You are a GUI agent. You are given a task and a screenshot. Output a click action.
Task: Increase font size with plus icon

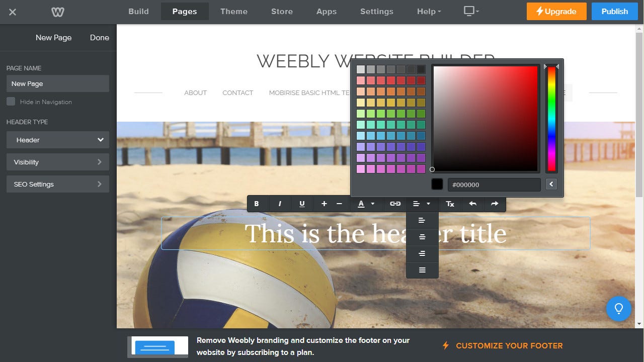pyautogui.click(x=324, y=204)
